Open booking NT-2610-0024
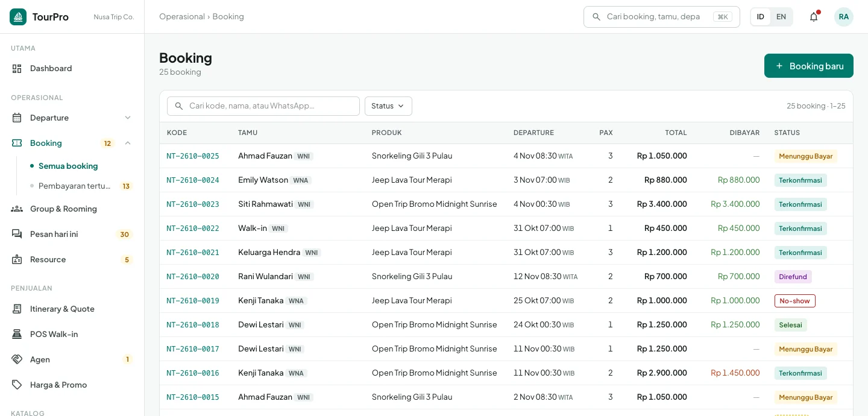The height and width of the screenshot is (416, 868). [193, 180]
